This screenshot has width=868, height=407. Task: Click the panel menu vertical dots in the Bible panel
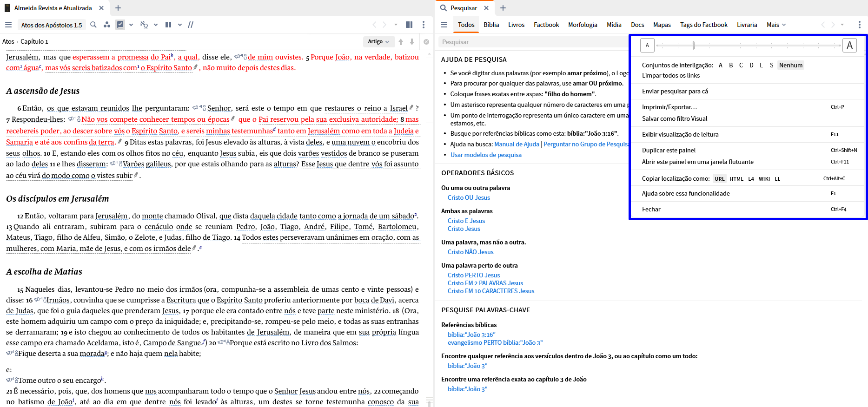[x=423, y=25]
